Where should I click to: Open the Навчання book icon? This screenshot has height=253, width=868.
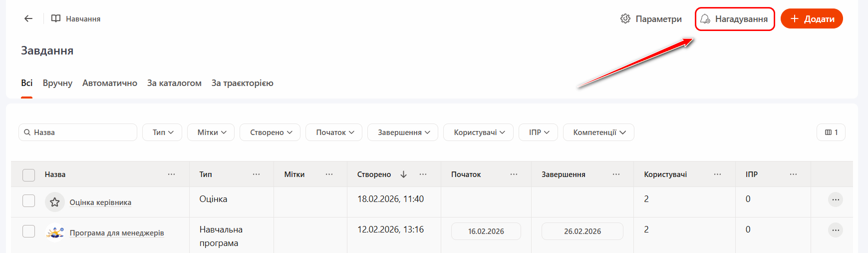56,18
